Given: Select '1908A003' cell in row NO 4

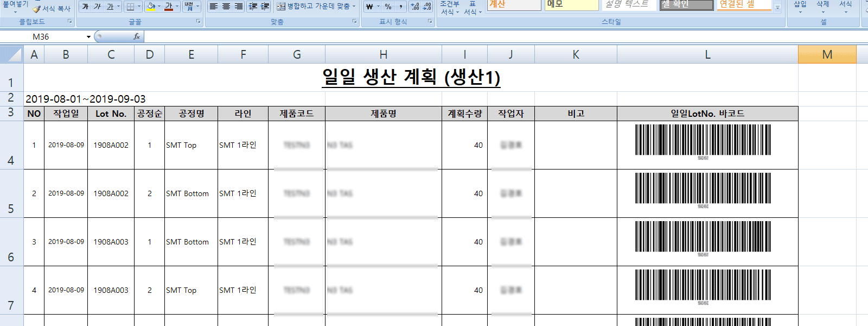Looking at the screenshot, I should point(111,290).
